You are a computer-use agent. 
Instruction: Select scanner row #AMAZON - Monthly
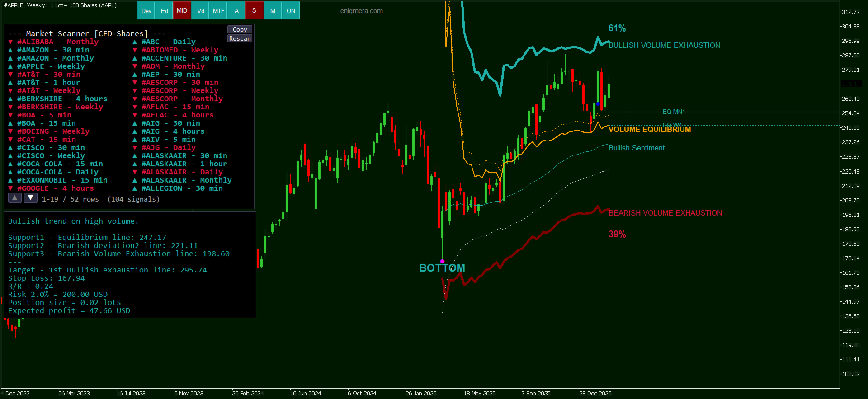coord(51,58)
